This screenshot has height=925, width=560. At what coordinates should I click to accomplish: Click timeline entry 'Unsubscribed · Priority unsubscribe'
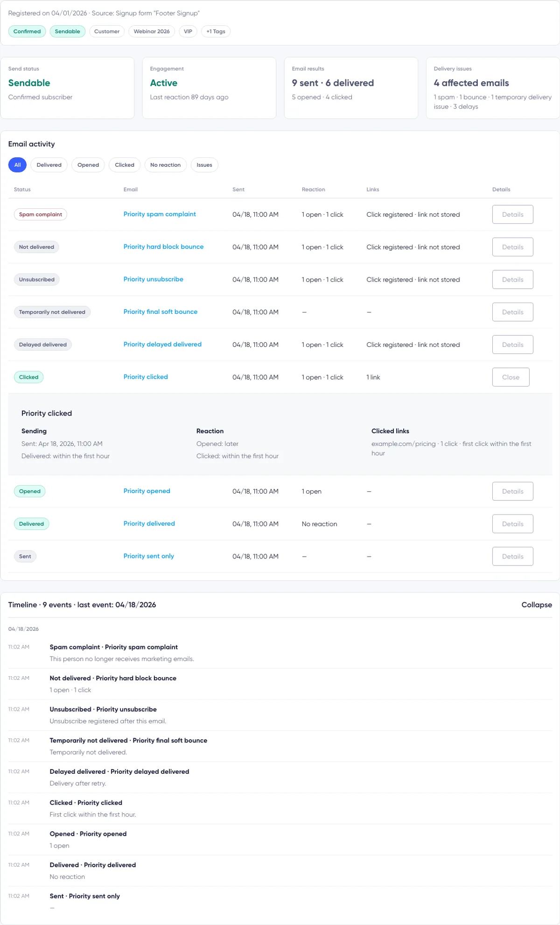(103, 709)
